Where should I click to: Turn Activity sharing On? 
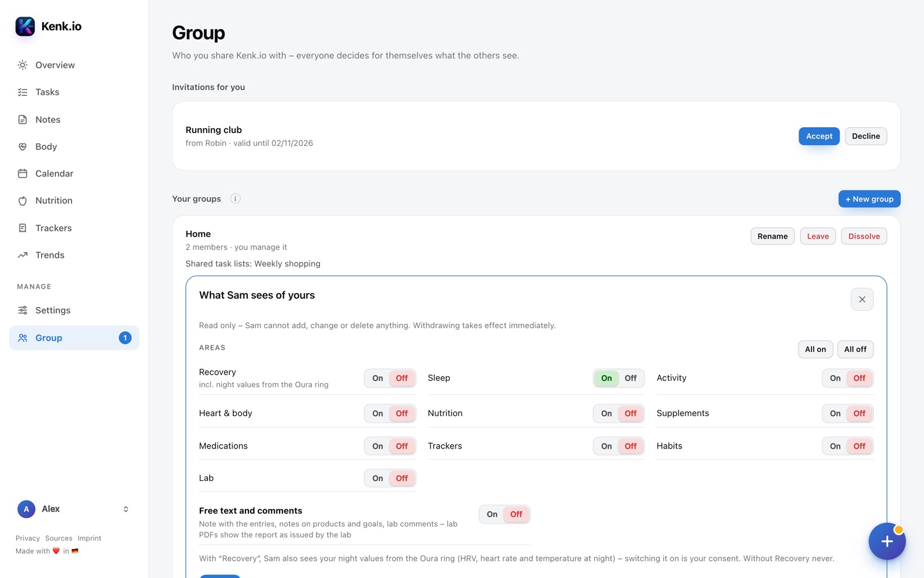point(835,378)
